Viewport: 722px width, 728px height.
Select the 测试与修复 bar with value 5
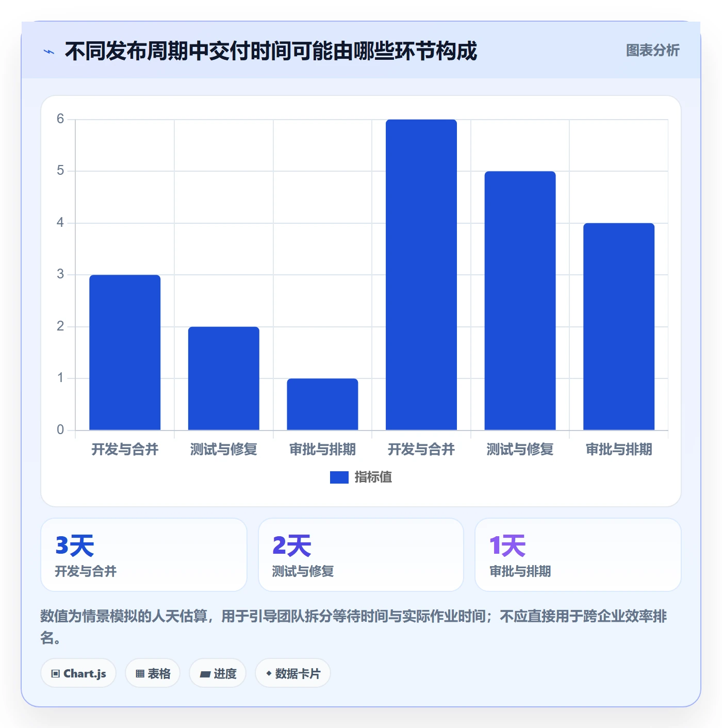tap(520, 301)
